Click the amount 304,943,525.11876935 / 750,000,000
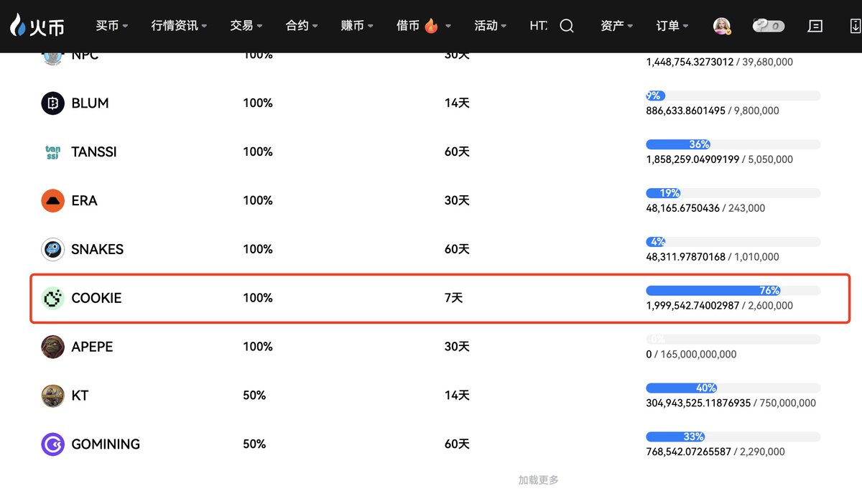Screen dimensions: 862x504 coord(731,403)
